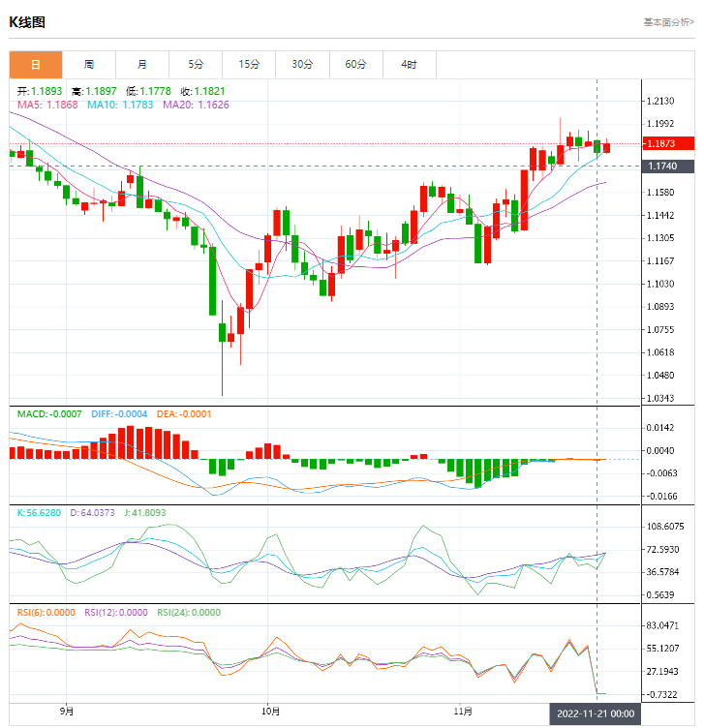The image size is (704, 728).
Task: Click the 开:1.1893 open price
Action: 40,91
